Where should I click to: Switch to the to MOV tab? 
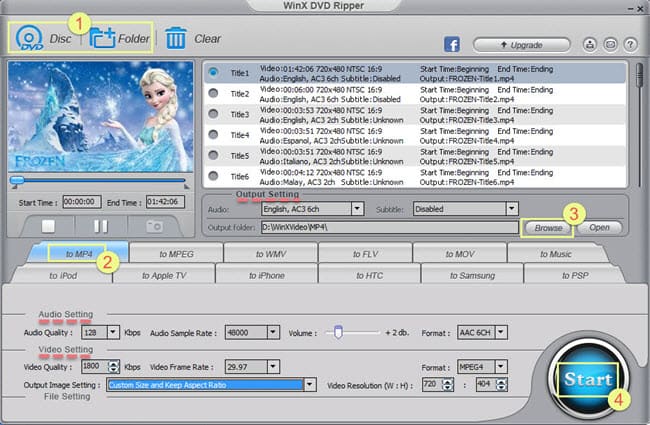460,254
